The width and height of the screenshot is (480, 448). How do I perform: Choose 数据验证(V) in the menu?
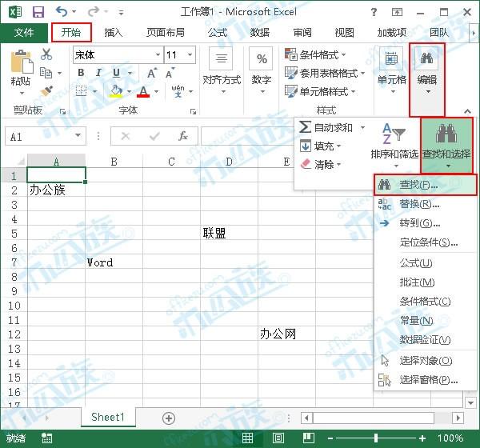coord(426,339)
